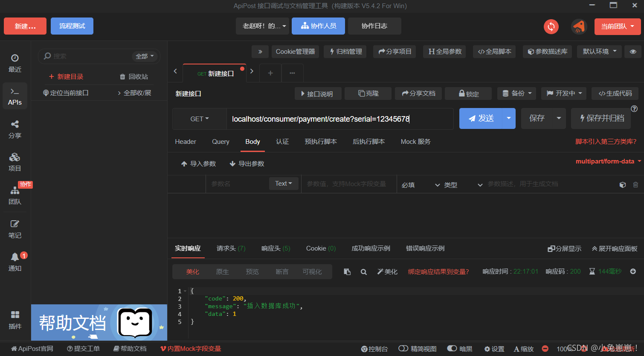Switch to the Header tab

tap(186, 142)
